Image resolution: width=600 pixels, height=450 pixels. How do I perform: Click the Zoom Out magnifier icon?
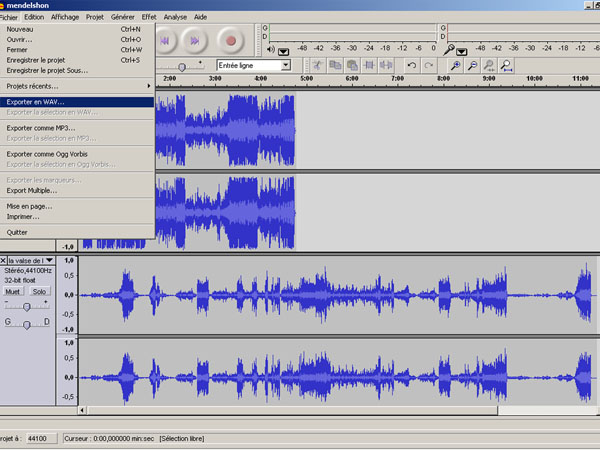tap(472, 65)
